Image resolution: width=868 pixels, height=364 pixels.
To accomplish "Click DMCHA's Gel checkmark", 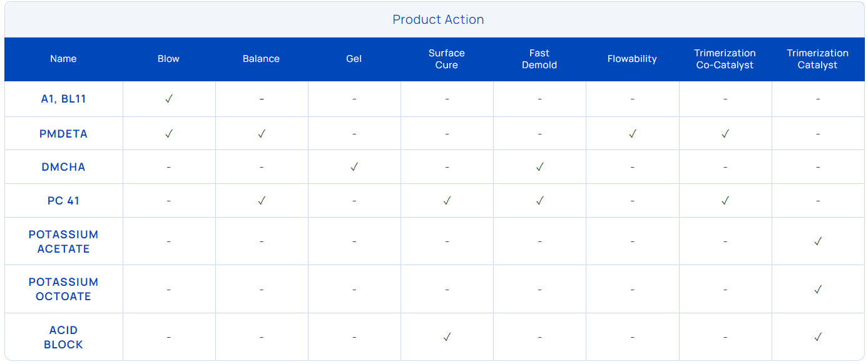I will click(354, 167).
